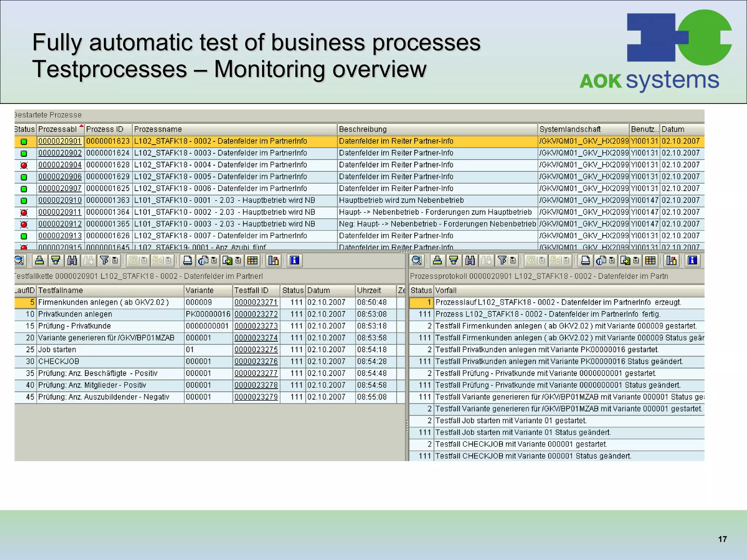This screenshot has height=560, width=747.
Task: Click the Prozess ID column header
Action: [108, 129]
